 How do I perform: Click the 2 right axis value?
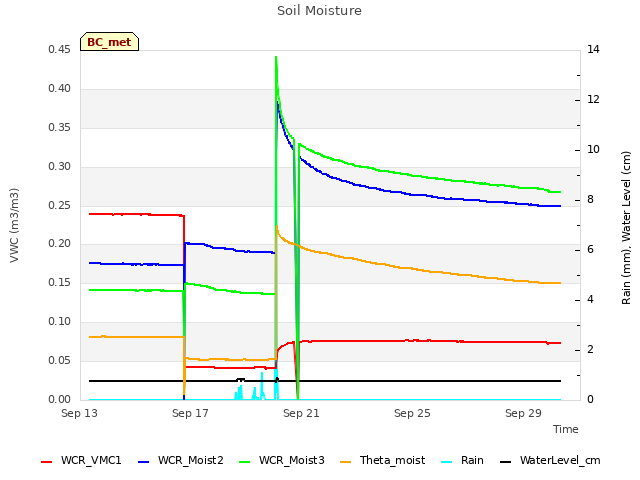[590, 350]
